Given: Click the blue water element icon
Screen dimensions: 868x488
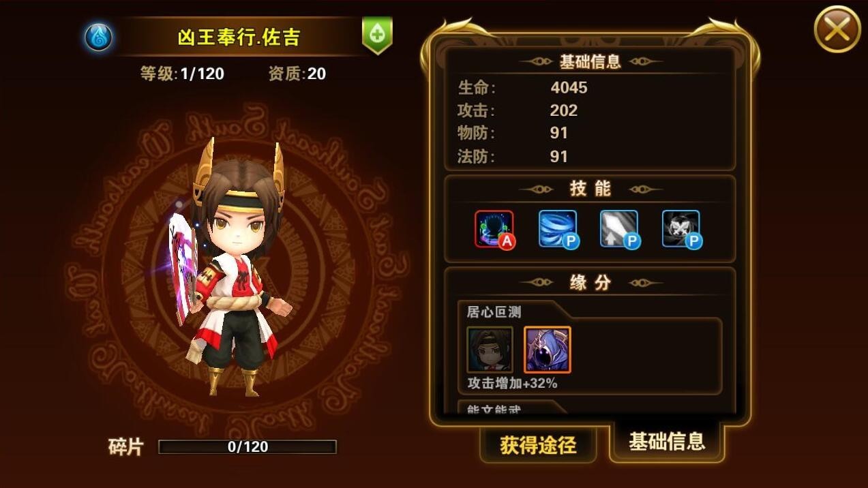Looking at the screenshot, I should coord(99,37).
